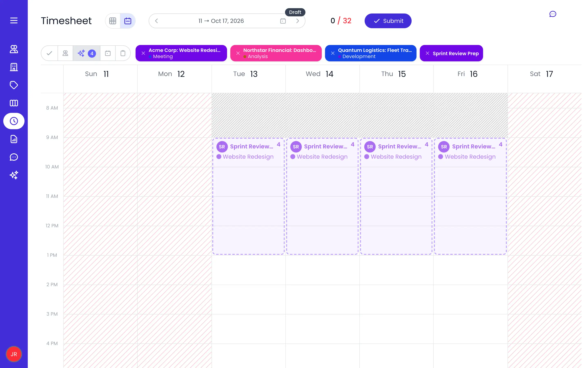Remove the Acme Corp Website Redesign chip
Screen dimensions: 588x368
(x=143, y=53)
